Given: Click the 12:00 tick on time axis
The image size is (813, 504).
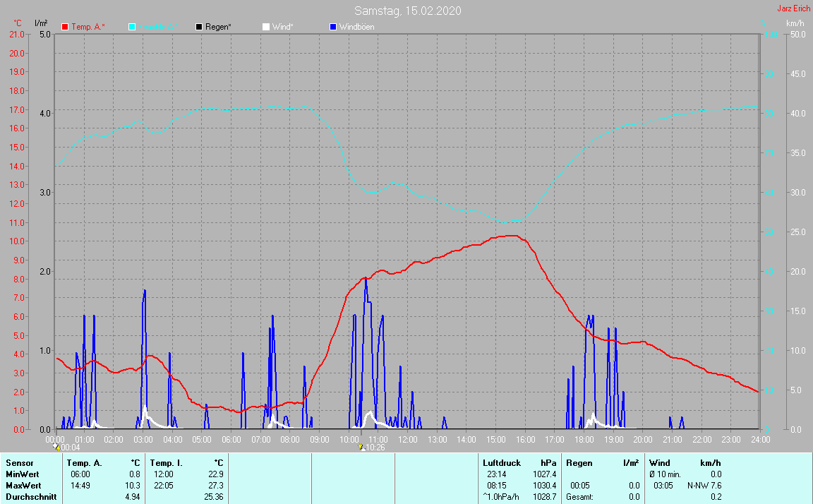Looking at the screenshot, I should (407, 440).
